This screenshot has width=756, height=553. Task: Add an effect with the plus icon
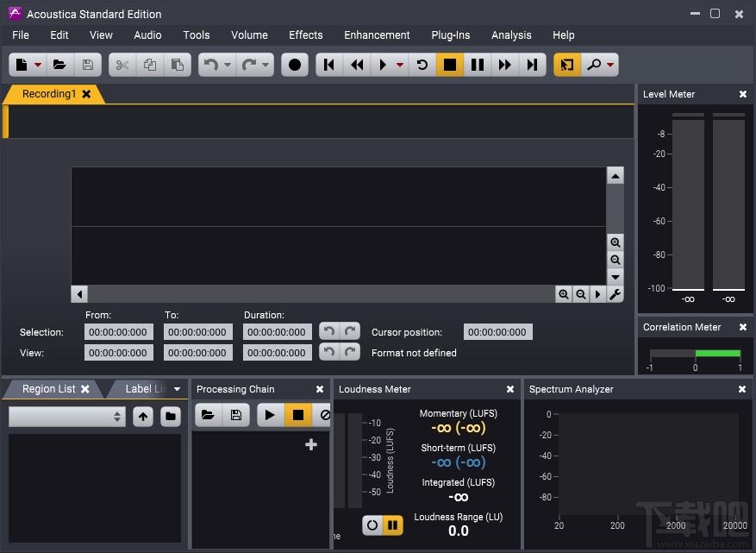point(311,444)
